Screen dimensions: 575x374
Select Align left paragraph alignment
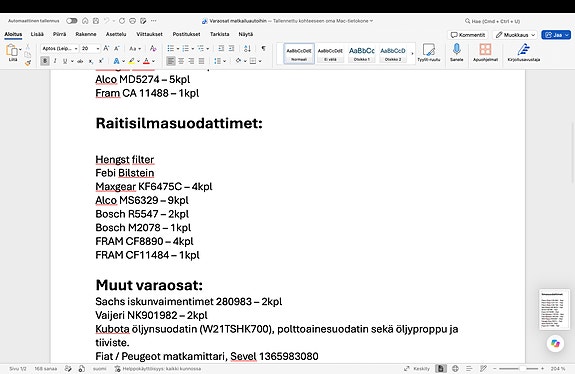pyautogui.click(x=171, y=61)
